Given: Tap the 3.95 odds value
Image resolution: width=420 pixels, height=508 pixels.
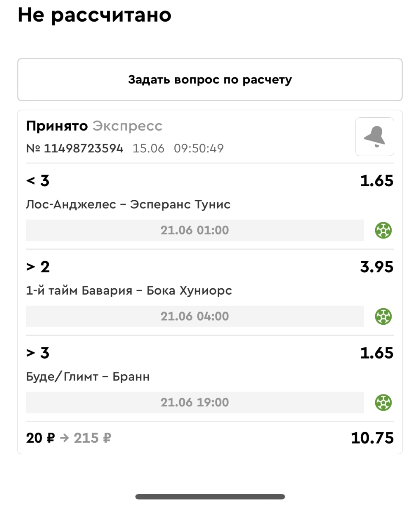Looking at the screenshot, I should click(376, 267).
